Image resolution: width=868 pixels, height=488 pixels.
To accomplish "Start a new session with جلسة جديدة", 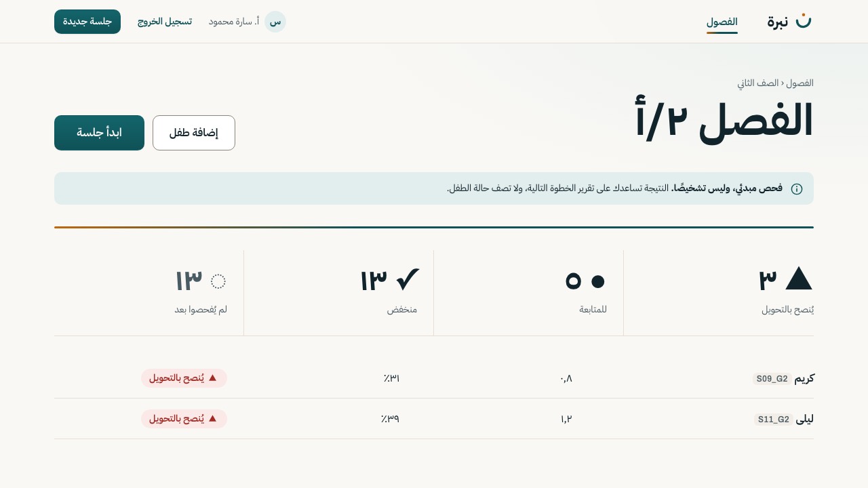I will pyautogui.click(x=87, y=22).
